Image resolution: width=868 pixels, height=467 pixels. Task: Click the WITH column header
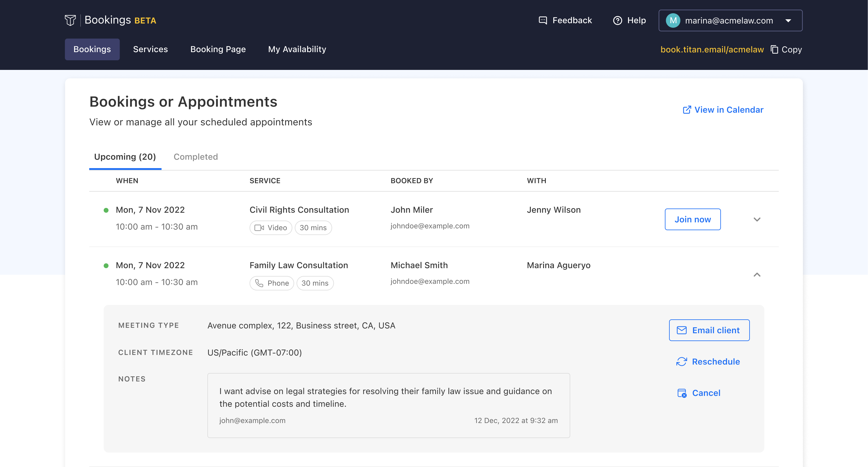pos(536,181)
